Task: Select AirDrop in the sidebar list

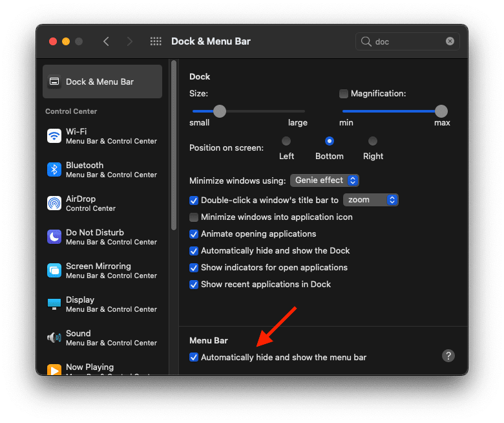Action: [102, 203]
